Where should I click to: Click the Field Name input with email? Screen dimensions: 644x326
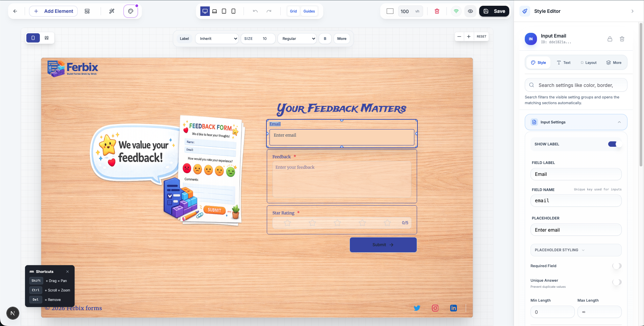click(x=576, y=201)
